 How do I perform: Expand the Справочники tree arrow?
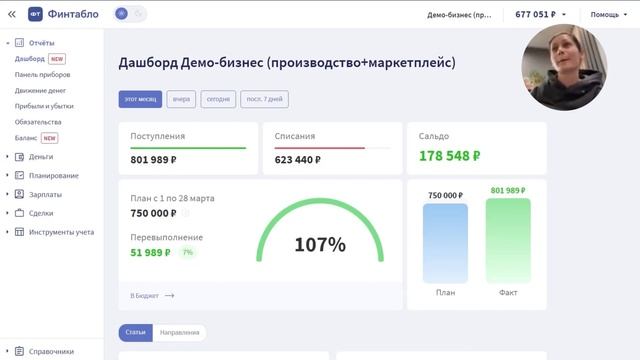[7, 351]
